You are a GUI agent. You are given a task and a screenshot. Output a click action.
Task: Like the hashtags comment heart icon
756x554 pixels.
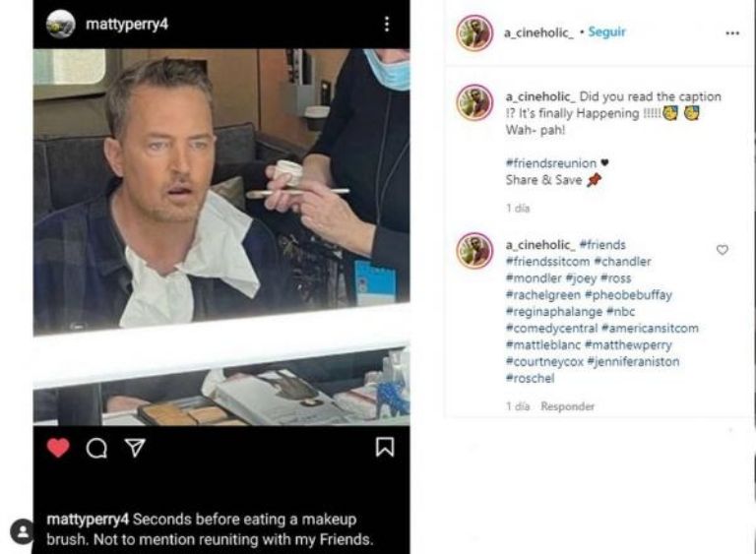tap(722, 250)
